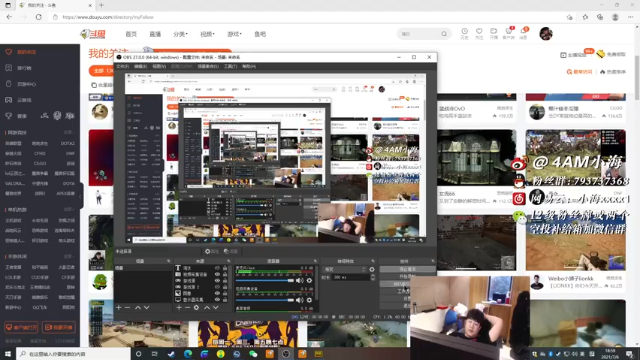Move scene down arrow in OBS Scenes panel

(147, 307)
